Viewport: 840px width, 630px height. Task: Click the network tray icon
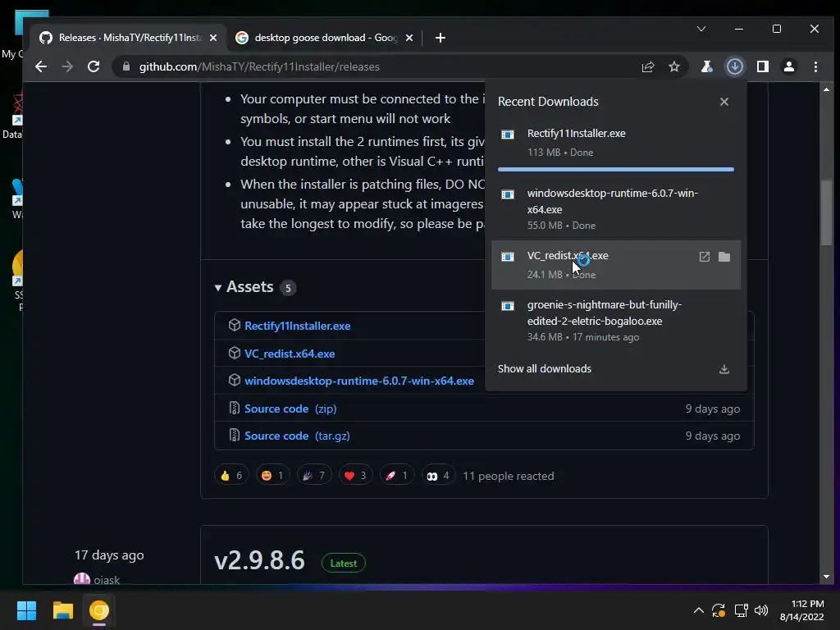742,610
